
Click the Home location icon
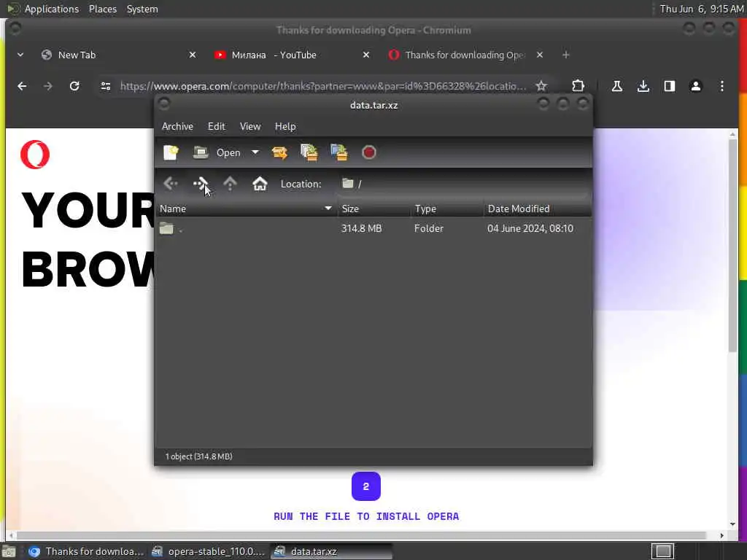(x=260, y=183)
